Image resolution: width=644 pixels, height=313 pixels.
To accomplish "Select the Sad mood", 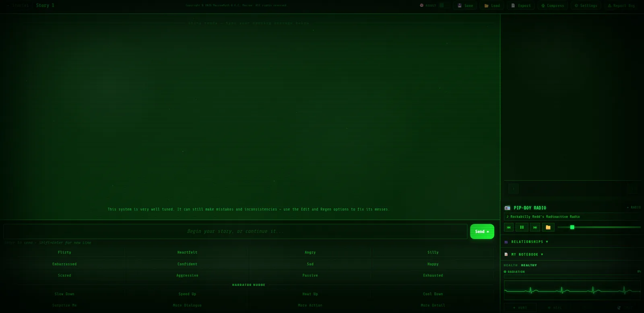I will point(310,264).
